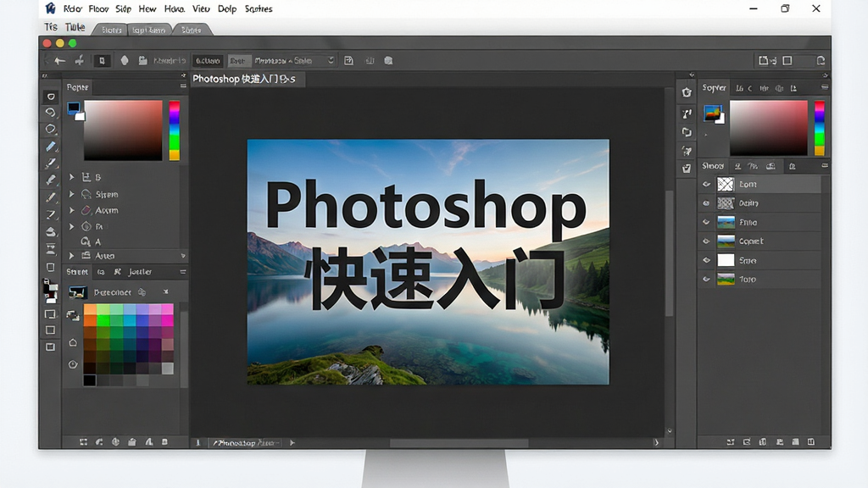Image resolution: width=868 pixels, height=488 pixels.
Task: Hide the Oeiin layer via eye icon
Action: pyautogui.click(x=706, y=203)
